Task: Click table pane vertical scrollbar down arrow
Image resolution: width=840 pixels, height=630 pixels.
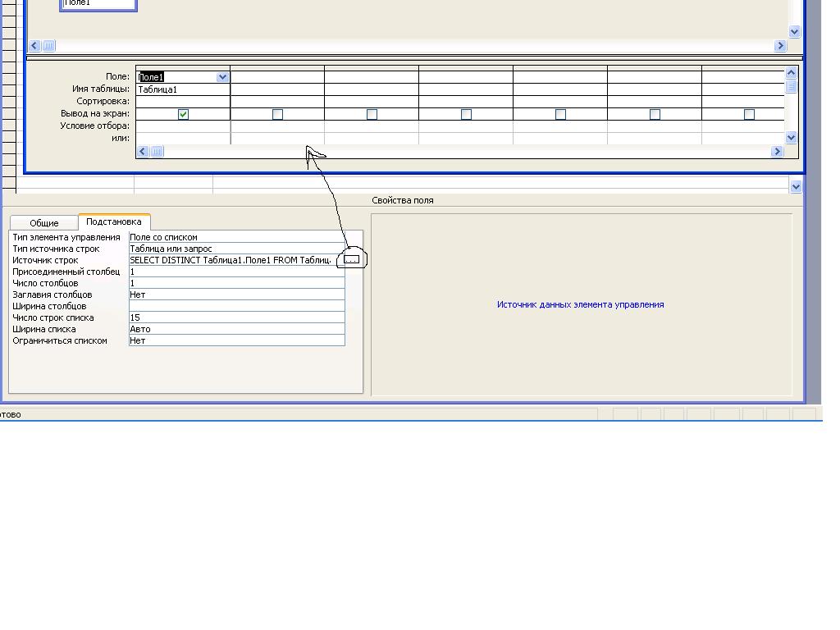Action: tap(794, 32)
